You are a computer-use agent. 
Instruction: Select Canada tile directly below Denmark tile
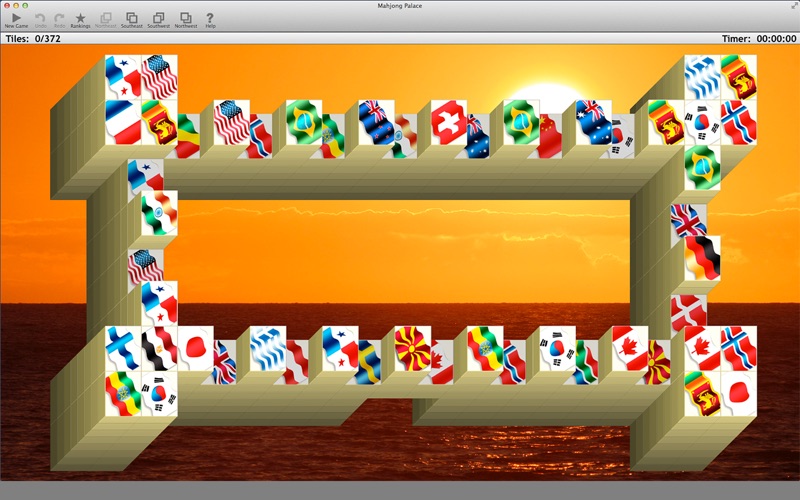[x=703, y=348]
